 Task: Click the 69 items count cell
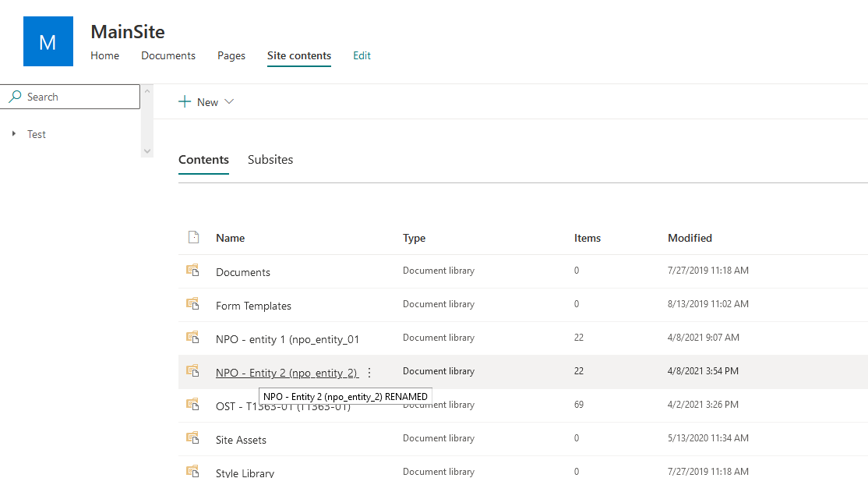click(x=578, y=405)
